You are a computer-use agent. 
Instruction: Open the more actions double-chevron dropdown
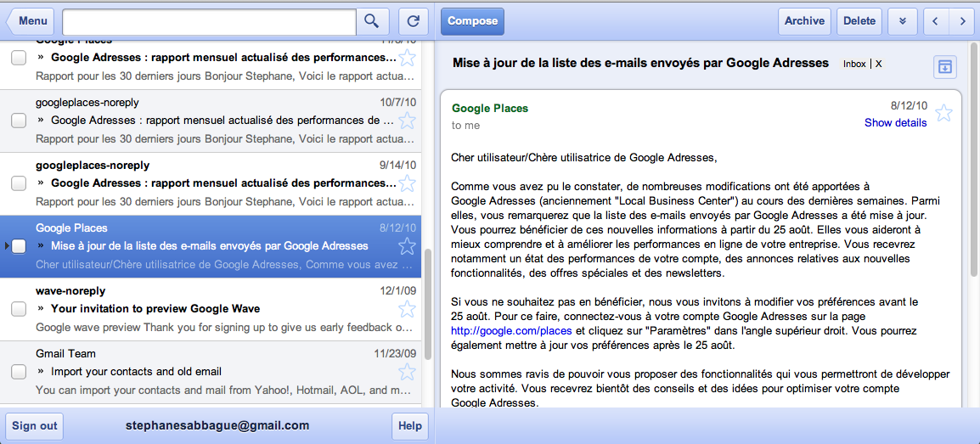[903, 21]
